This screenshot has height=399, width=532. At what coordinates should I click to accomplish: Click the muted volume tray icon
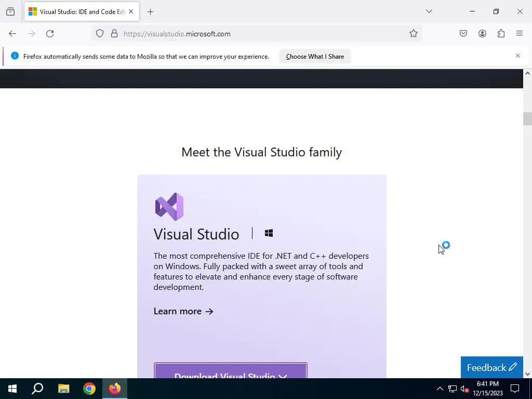(x=464, y=389)
